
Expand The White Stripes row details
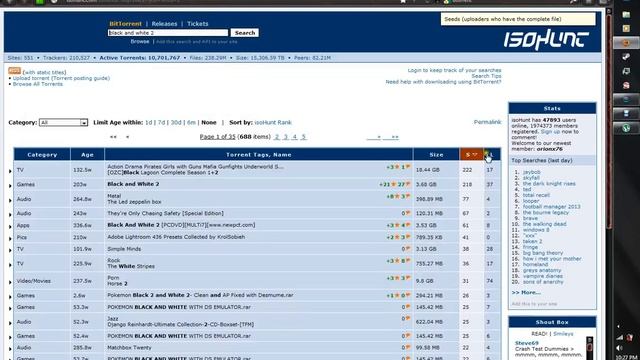pos(10,265)
